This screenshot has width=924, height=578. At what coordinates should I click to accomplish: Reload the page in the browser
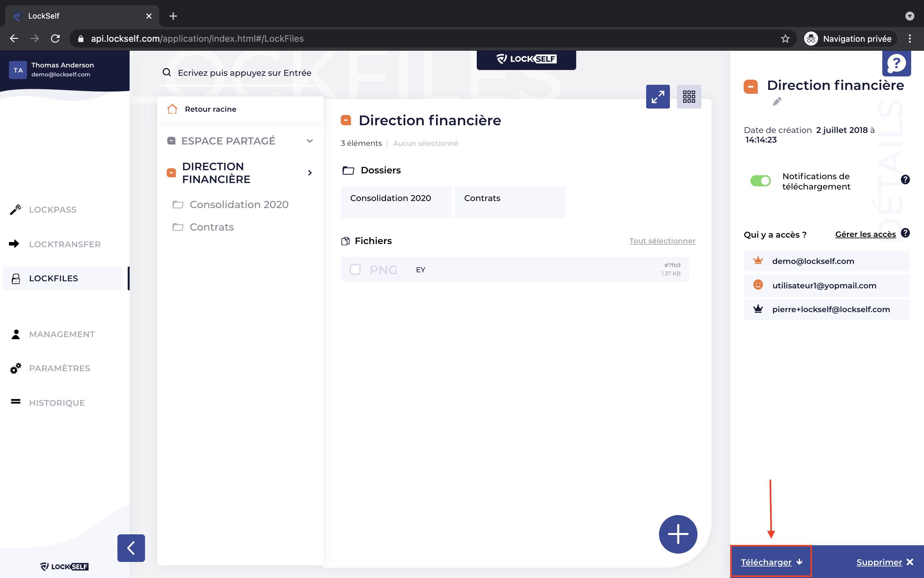click(56, 39)
